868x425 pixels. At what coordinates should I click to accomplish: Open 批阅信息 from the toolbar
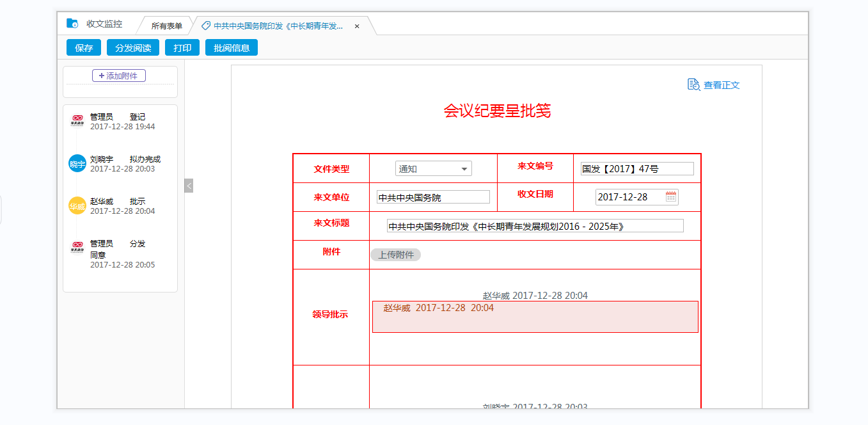(x=232, y=48)
